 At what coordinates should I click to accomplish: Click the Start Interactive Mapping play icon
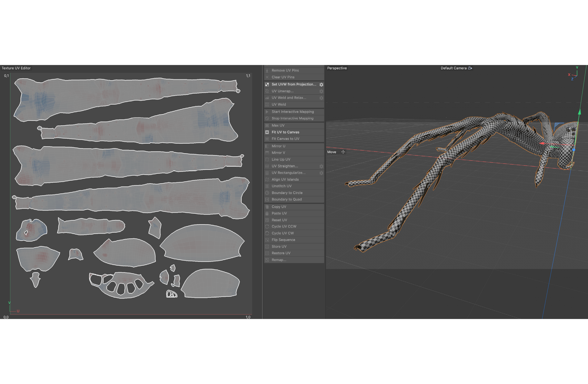coord(267,112)
